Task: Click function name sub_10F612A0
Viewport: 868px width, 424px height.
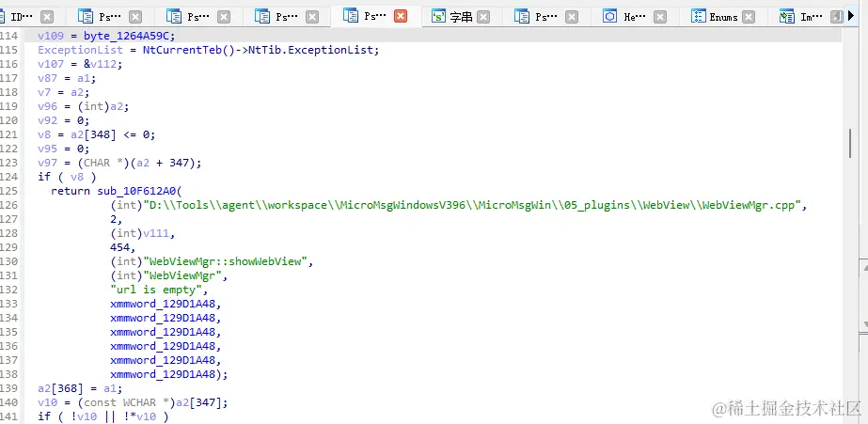Action: 136,191
